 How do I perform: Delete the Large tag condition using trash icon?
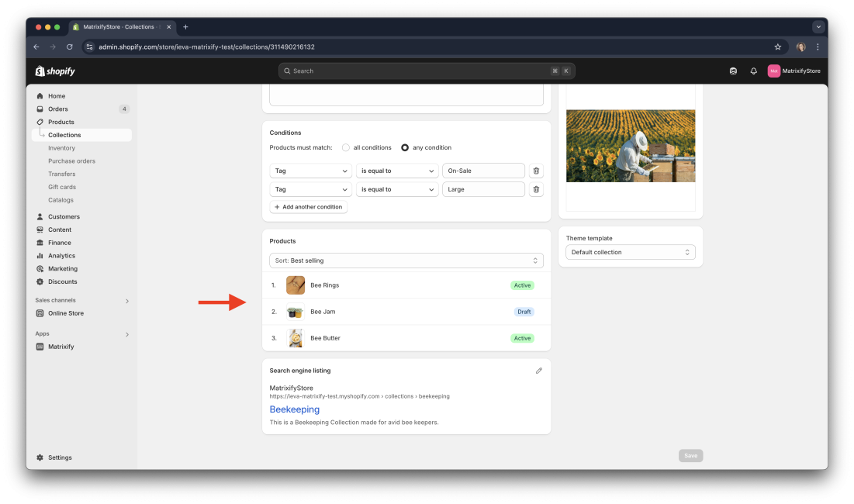click(x=536, y=189)
